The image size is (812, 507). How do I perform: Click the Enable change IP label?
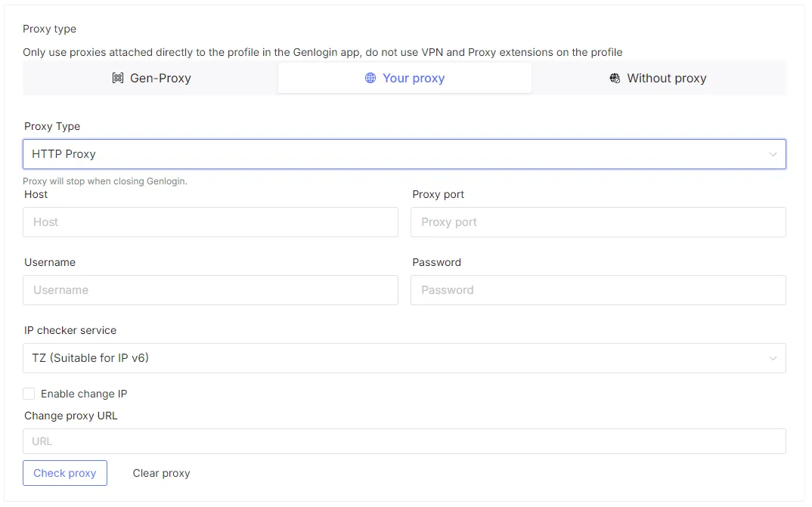[x=84, y=394]
